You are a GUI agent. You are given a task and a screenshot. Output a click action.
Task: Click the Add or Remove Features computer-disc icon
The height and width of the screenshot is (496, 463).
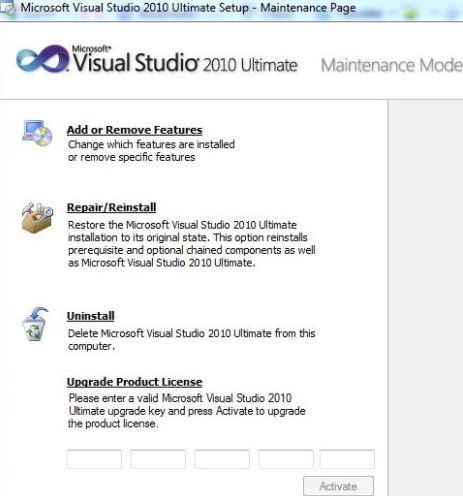coord(37,133)
